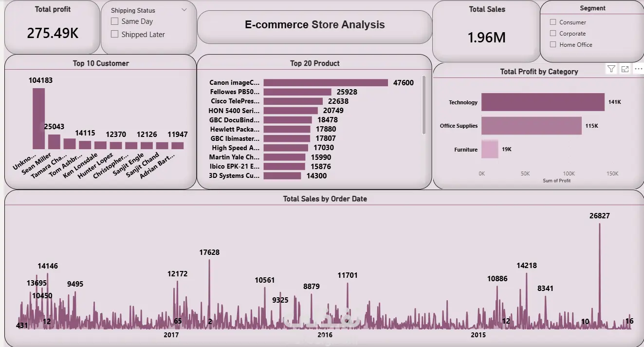Click the Top 10 Customer chart title
The height and width of the screenshot is (347, 644).
click(x=101, y=63)
